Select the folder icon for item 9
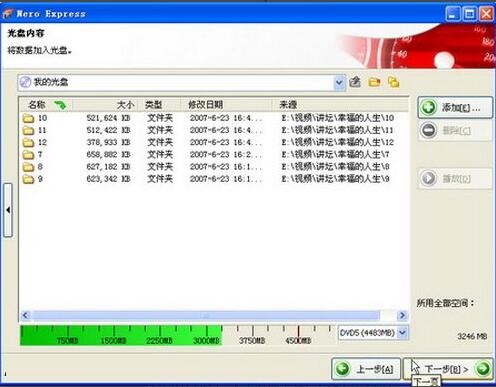The height and width of the screenshot is (387, 496). pos(28,179)
